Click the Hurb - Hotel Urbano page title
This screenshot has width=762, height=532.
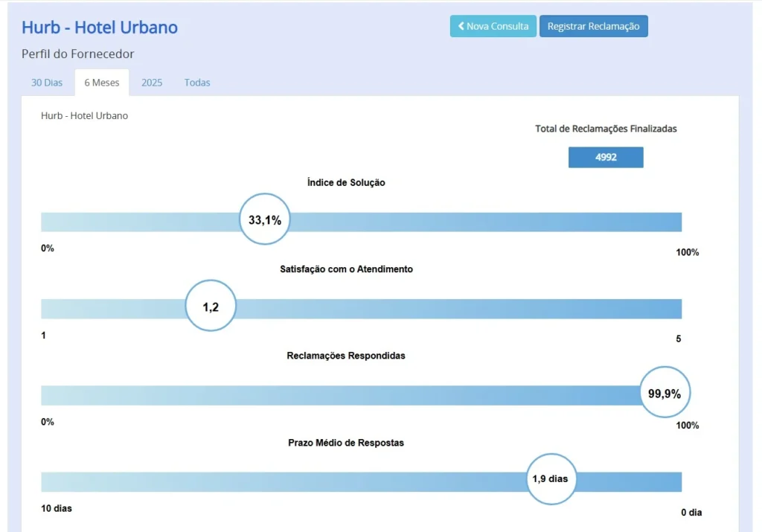pos(100,28)
